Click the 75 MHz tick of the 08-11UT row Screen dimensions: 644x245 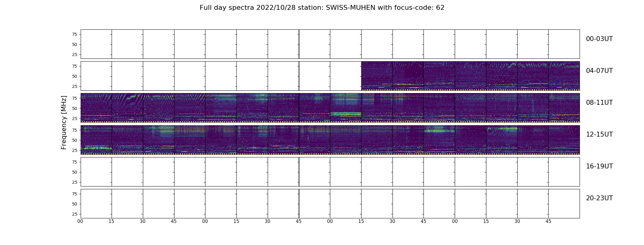click(75, 98)
